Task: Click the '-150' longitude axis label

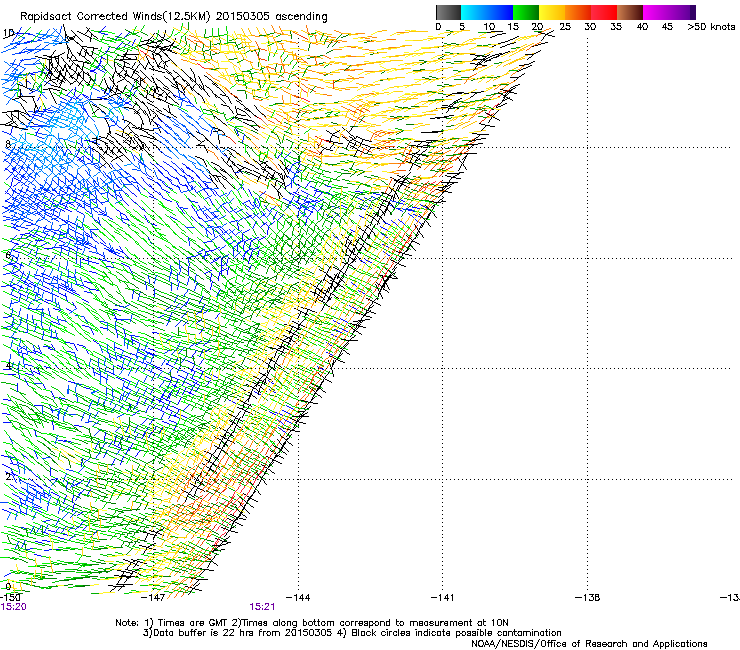Action: (10, 598)
